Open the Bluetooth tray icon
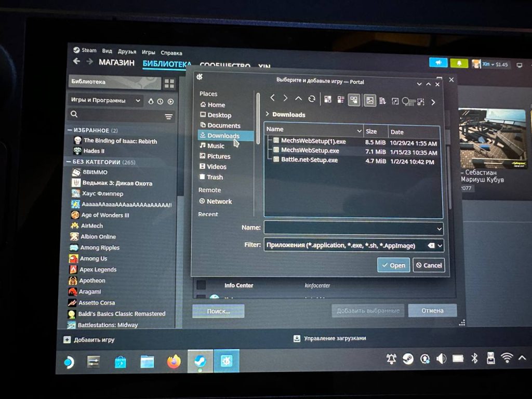 pyautogui.click(x=474, y=358)
